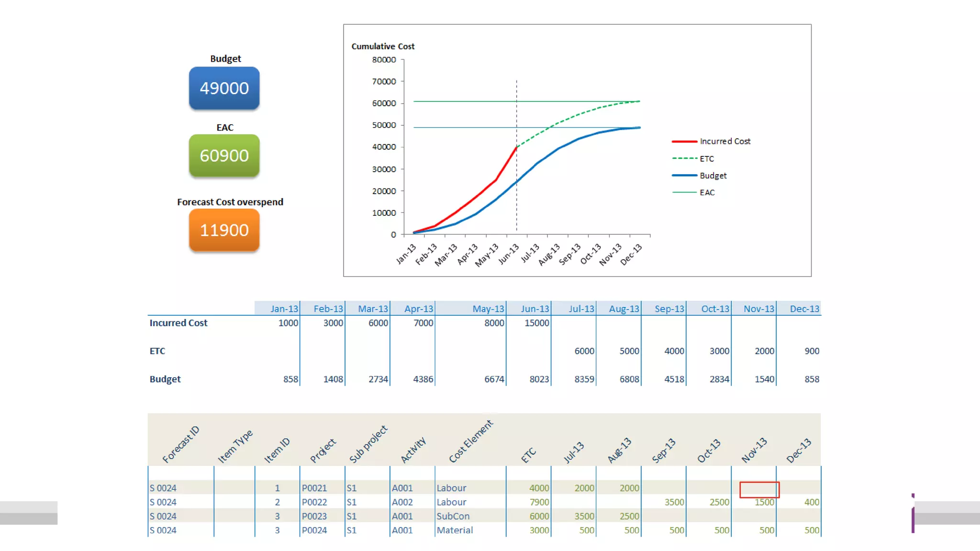
Task: Click ETC value 7900 in forecast table
Action: [539, 502]
